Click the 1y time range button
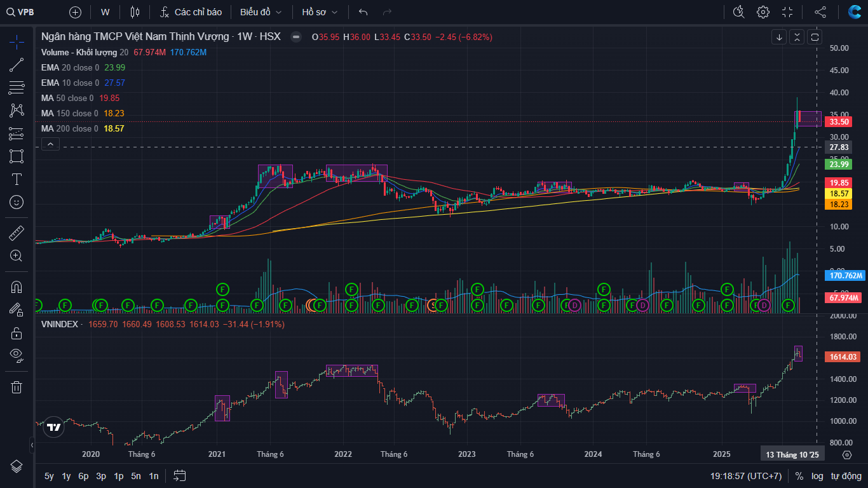 66,476
